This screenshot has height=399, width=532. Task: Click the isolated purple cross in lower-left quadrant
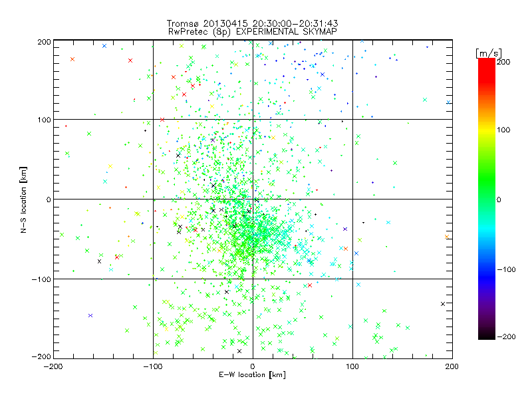(x=90, y=315)
